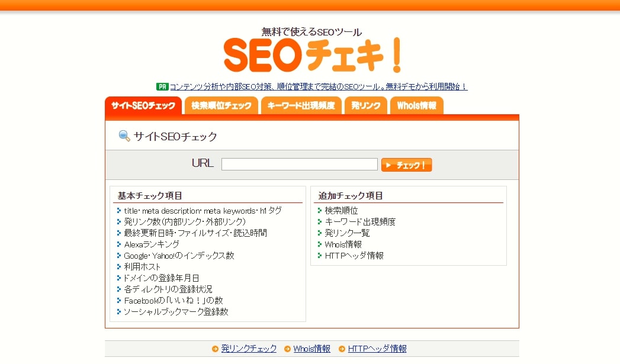
Task: Open the HTTPヘッダ情報 footer link
Action: coord(377,349)
